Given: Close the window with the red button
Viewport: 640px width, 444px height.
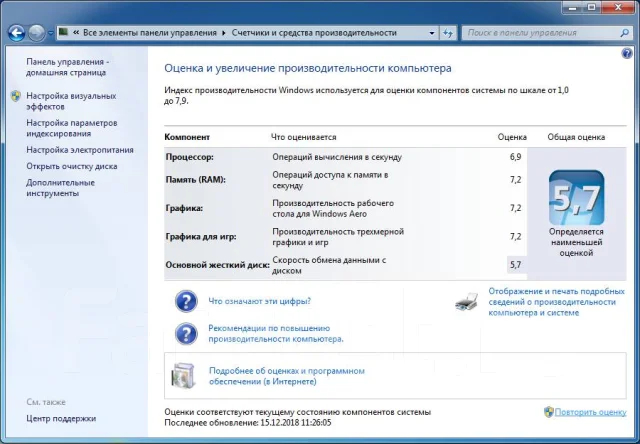Looking at the screenshot, I should (x=618, y=7).
